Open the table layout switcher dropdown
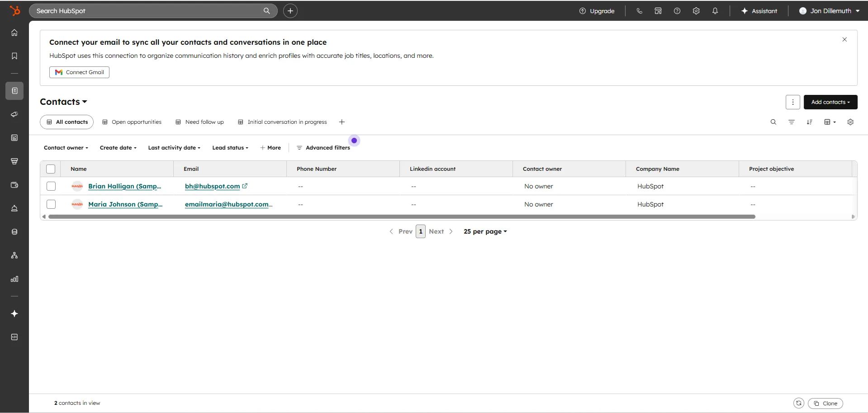The width and height of the screenshot is (868, 413). coord(830,122)
